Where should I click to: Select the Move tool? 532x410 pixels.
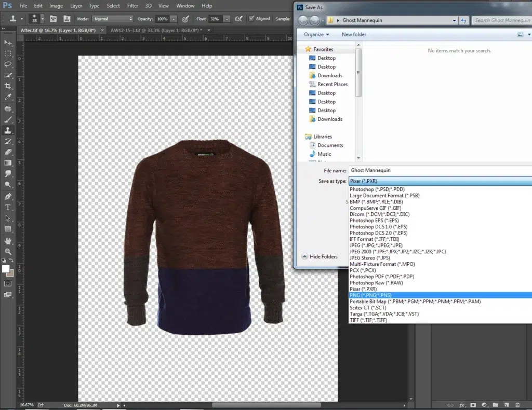8,43
